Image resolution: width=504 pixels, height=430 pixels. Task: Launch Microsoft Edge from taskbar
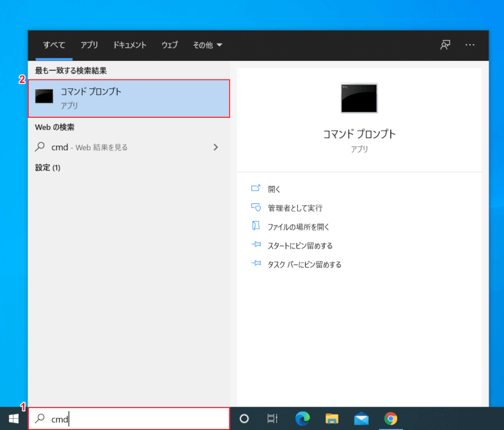(x=303, y=419)
